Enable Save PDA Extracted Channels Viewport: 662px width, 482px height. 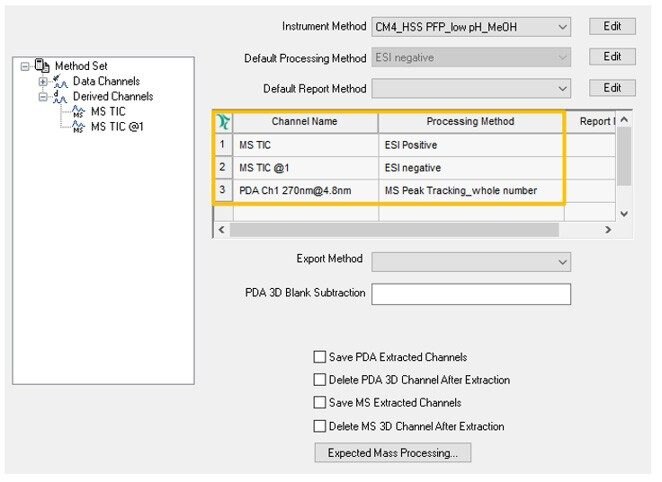[320, 357]
